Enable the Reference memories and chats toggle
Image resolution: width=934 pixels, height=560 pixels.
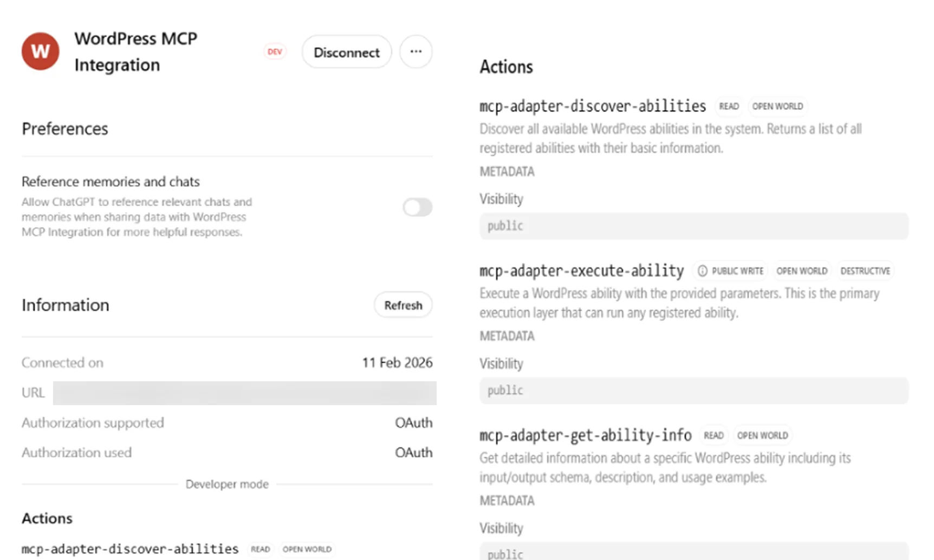(417, 207)
